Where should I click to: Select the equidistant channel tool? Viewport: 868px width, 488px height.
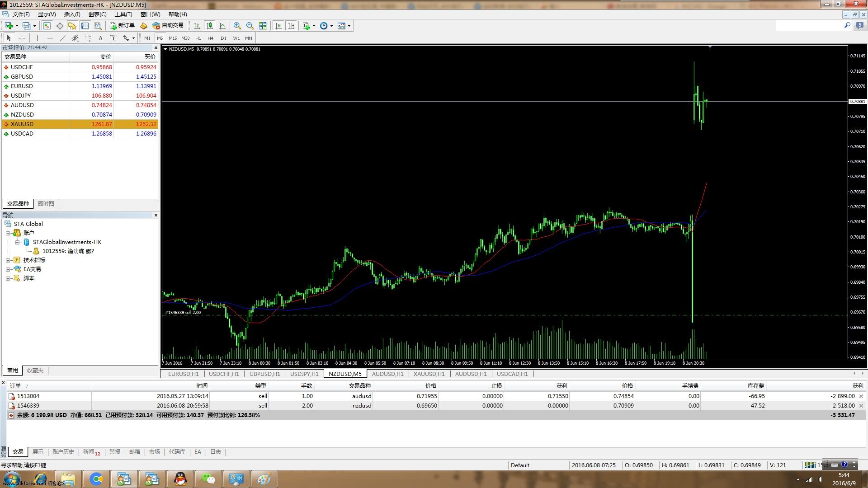(x=75, y=38)
